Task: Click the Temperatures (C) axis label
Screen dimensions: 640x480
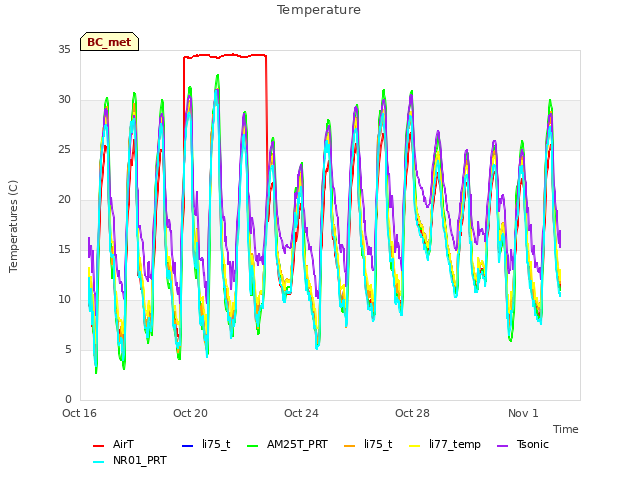Action: pos(13,226)
